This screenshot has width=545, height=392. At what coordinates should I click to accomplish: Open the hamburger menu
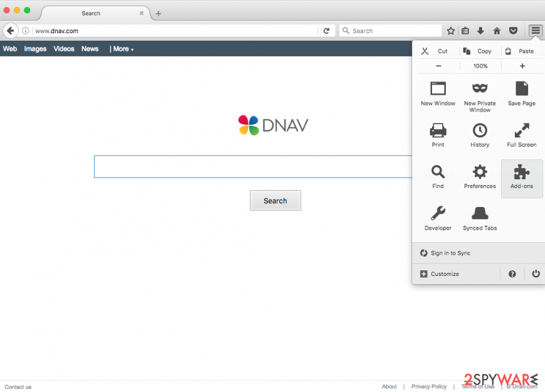click(x=535, y=30)
